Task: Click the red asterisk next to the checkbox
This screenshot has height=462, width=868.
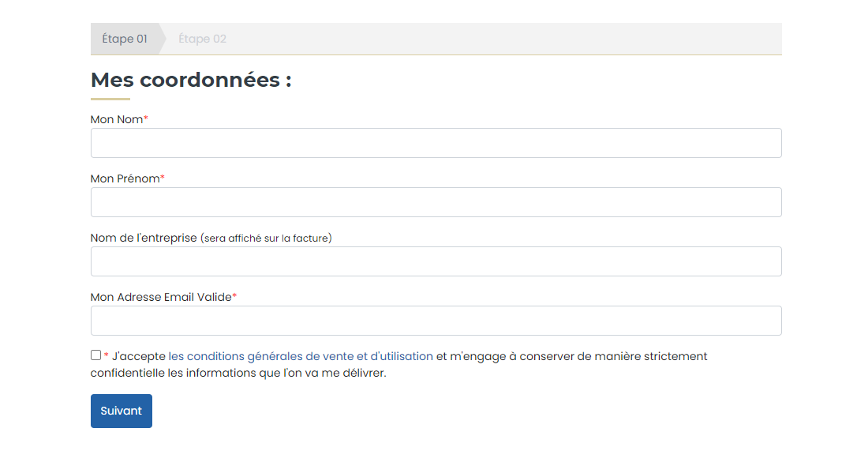Action: pyautogui.click(x=107, y=355)
